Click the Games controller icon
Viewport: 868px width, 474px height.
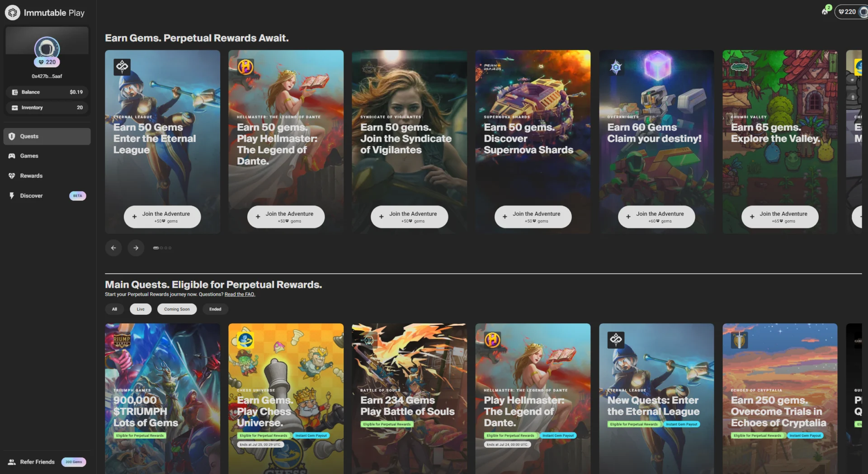[x=12, y=156]
